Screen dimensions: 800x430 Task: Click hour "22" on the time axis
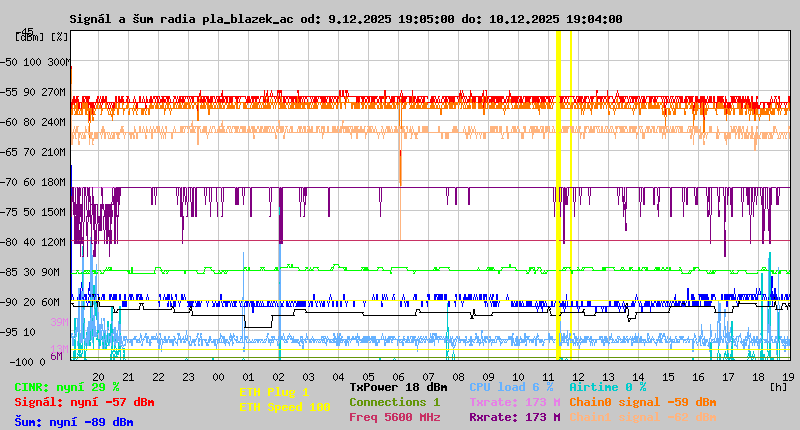point(158,377)
